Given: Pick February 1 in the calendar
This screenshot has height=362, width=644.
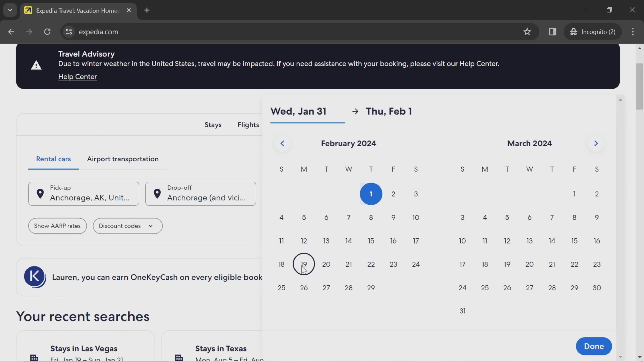Looking at the screenshot, I should (371, 194).
